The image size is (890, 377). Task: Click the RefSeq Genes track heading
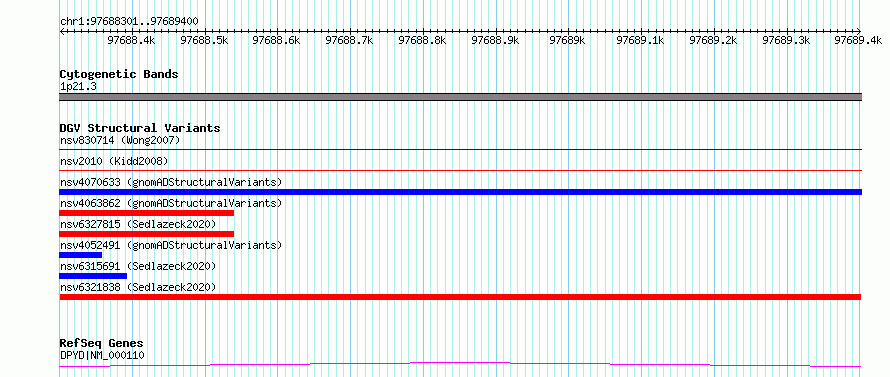(x=102, y=344)
